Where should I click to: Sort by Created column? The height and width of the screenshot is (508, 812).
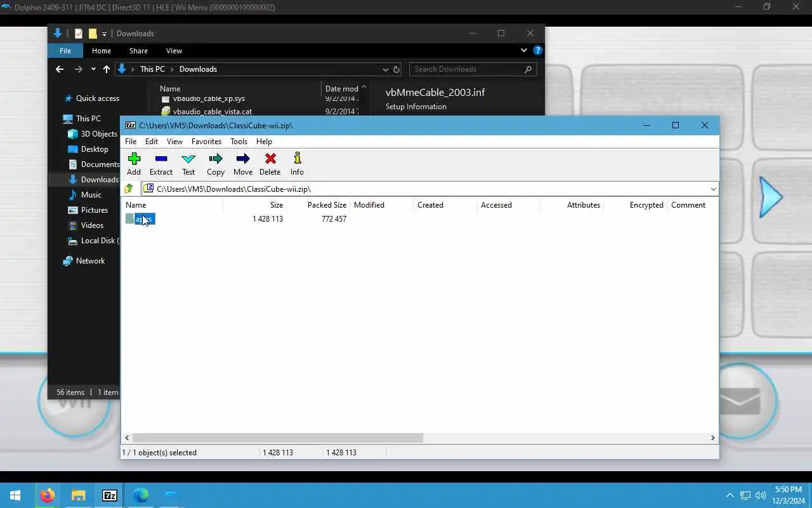[445, 205]
